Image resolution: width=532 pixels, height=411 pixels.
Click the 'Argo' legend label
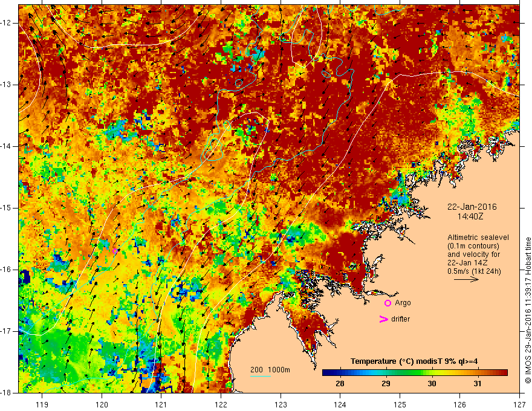(x=403, y=303)
